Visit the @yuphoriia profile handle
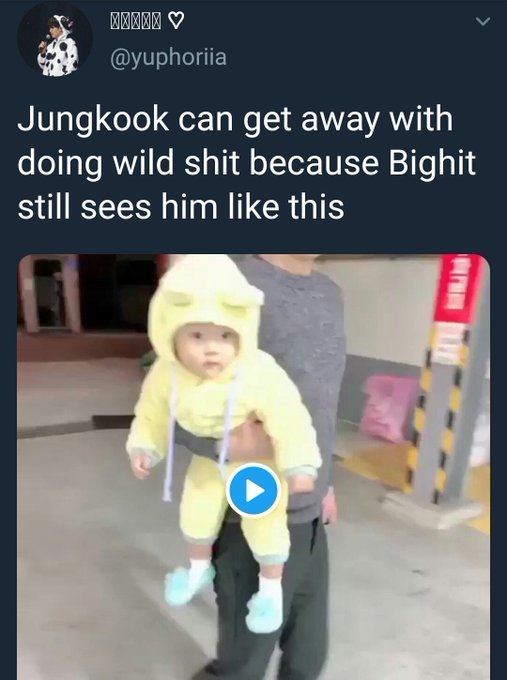The height and width of the screenshot is (680, 507). (x=168, y=58)
